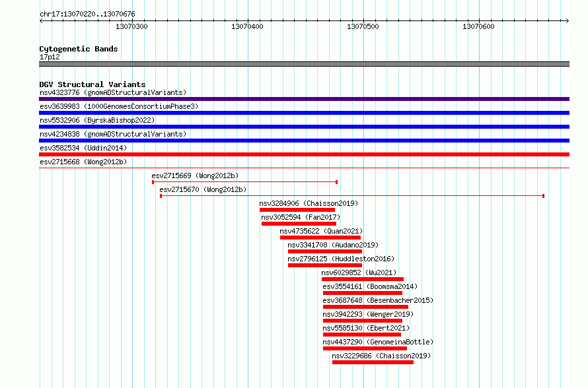
Task: Select the nsv3341708 red variant bar
Action: coord(325,251)
